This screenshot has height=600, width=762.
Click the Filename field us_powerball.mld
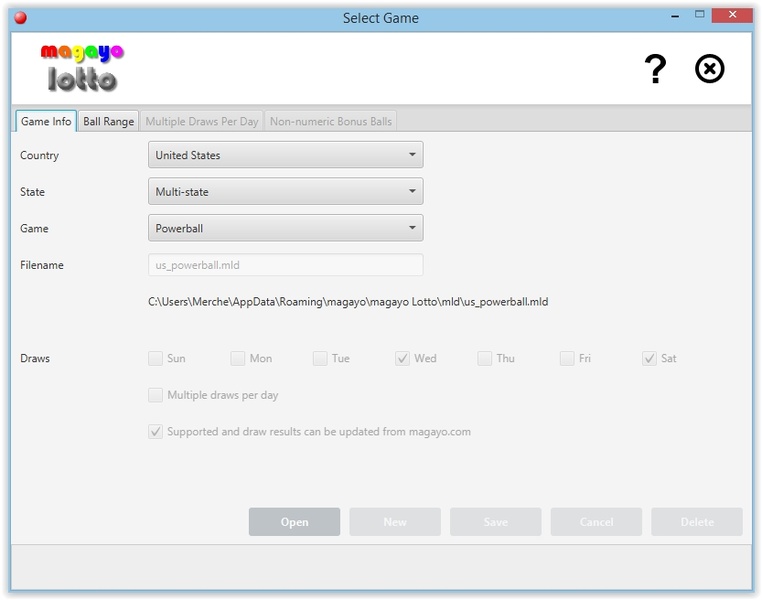coord(286,265)
